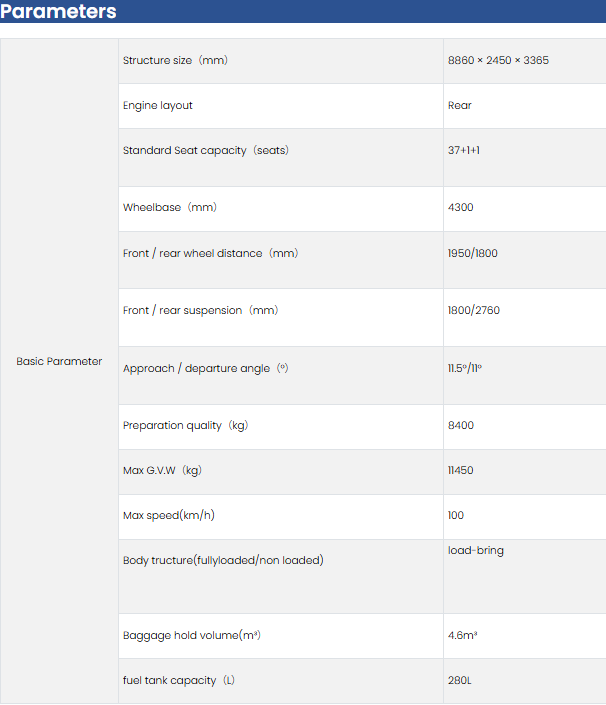Click Front / rear suspension label
606x705 pixels.
tap(200, 310)
